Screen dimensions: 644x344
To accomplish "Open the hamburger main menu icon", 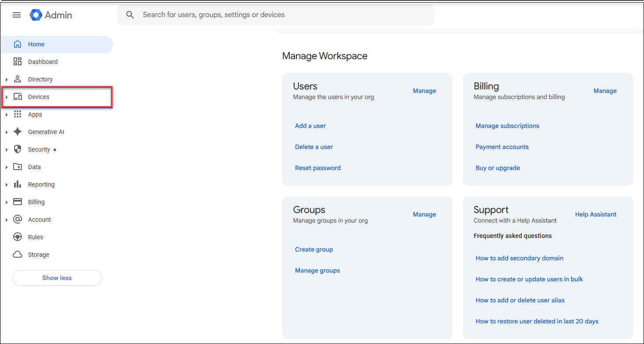I will [17, 15].
